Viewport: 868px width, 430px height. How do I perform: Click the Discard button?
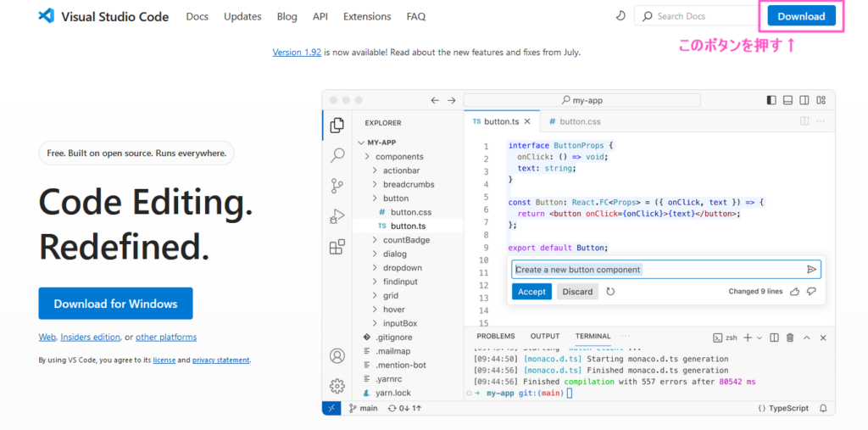(577, 292)
